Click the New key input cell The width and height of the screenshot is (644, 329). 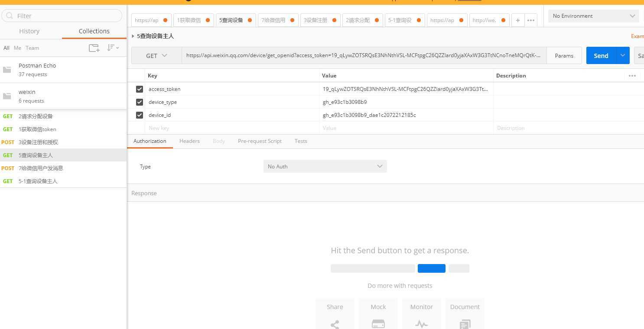[232, 128]
